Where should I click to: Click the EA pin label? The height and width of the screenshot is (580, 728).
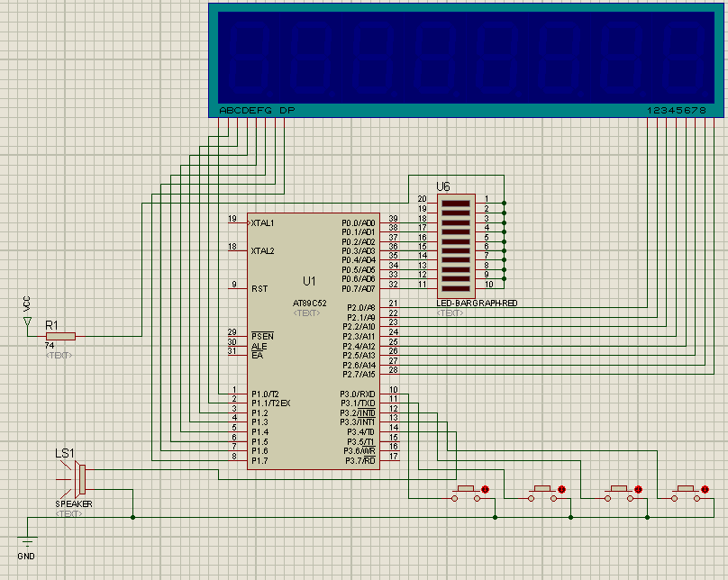click(257, 356)
